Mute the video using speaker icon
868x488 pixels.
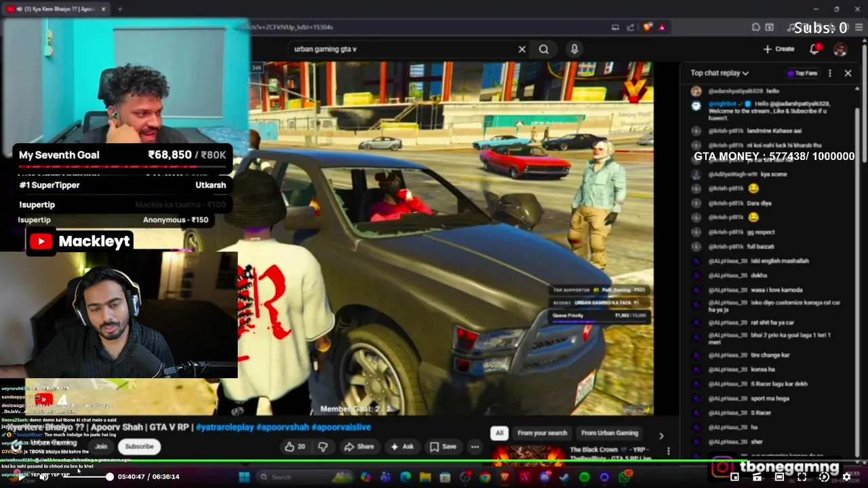(x=44, y=476)
